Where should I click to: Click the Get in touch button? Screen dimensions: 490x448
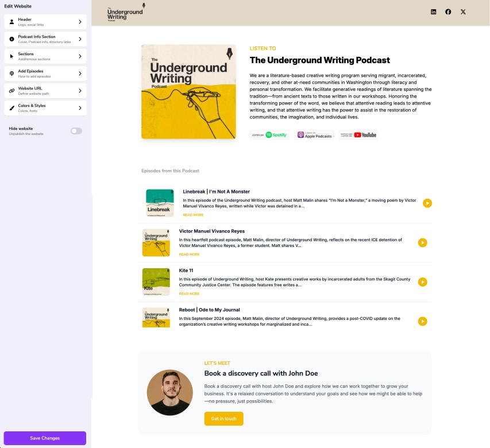[224, 419]
